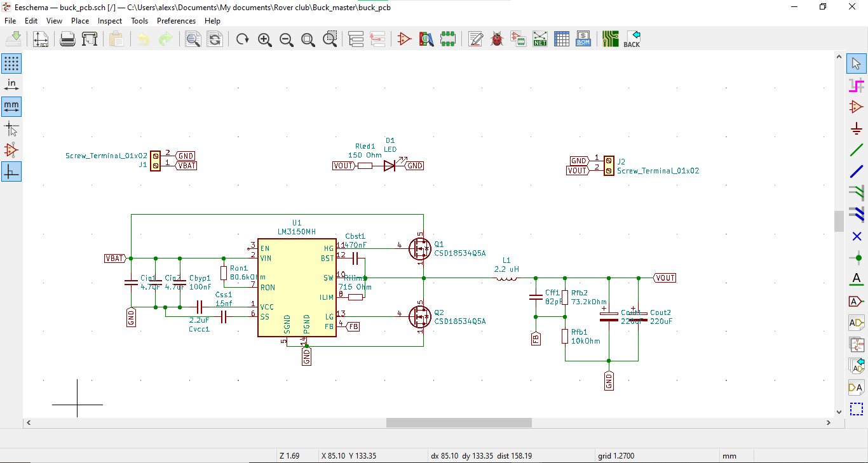Open the Tools menu
This screenshot has height=463, width=868.
tap(139, 20)
